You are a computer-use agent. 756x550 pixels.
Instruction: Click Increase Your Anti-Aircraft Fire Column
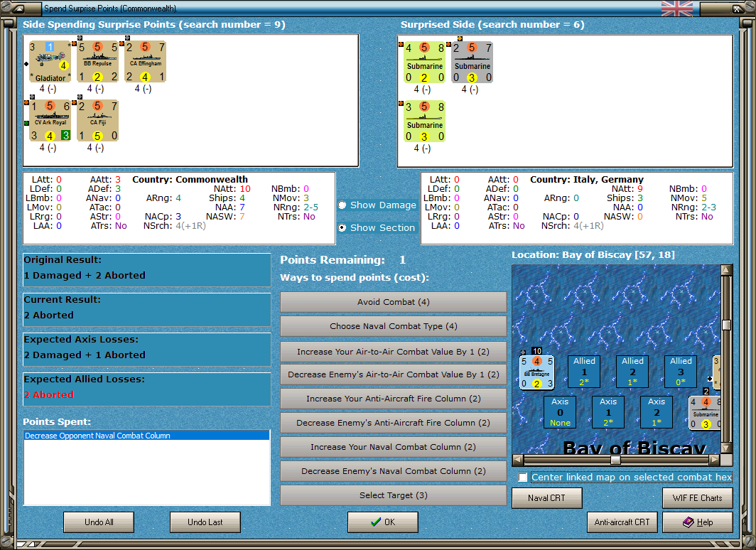pyautogui.click(x=394, y=399)
